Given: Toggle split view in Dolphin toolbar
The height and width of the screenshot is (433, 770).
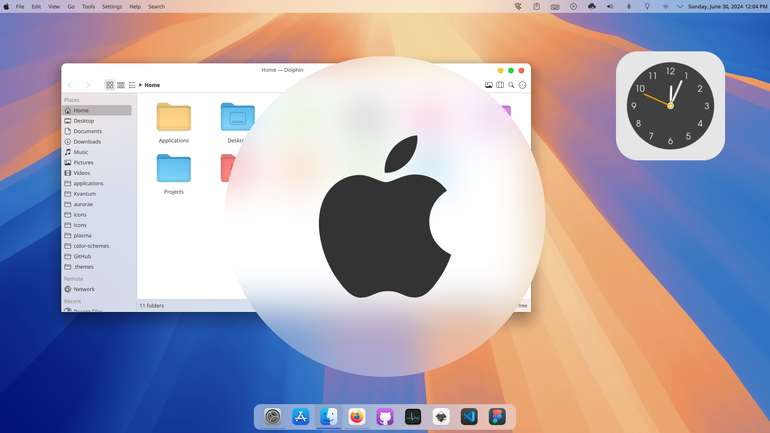Looking at the screenshot, I should click(x=500, y=85).
